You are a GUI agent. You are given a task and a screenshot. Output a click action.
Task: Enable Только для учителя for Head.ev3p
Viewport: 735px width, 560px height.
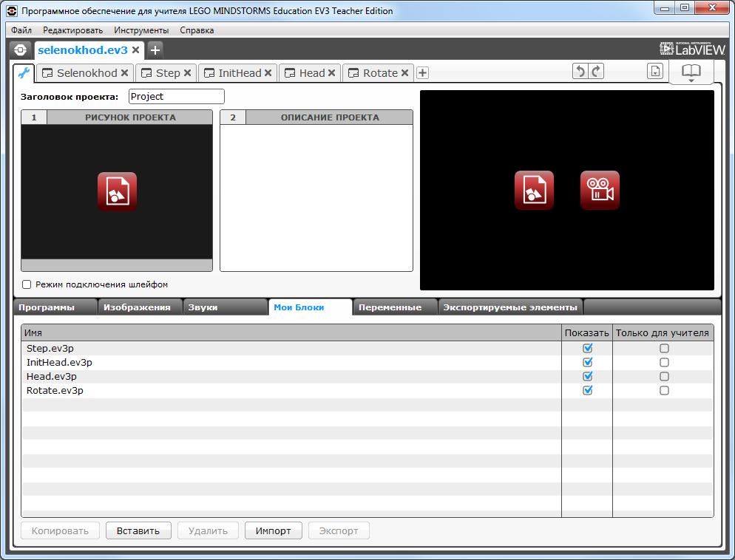point(664,377)
